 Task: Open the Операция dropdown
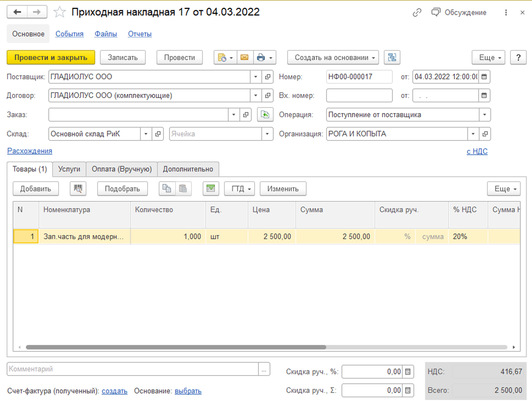tap(485, 115)
